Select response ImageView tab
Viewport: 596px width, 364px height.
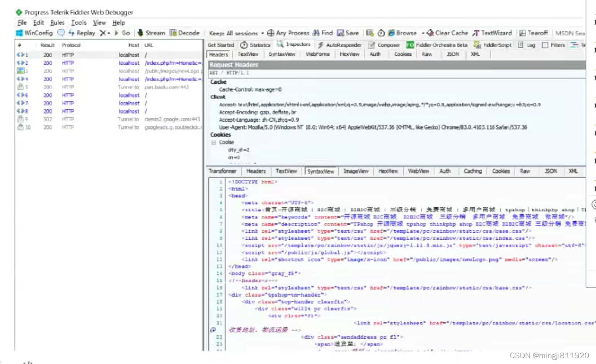[356, 171]
